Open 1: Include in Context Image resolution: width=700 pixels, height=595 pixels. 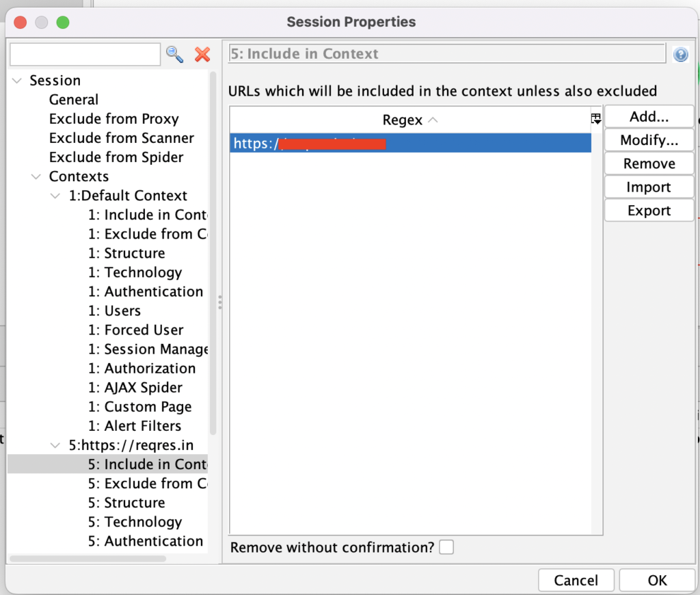click(x=148, y=215)
